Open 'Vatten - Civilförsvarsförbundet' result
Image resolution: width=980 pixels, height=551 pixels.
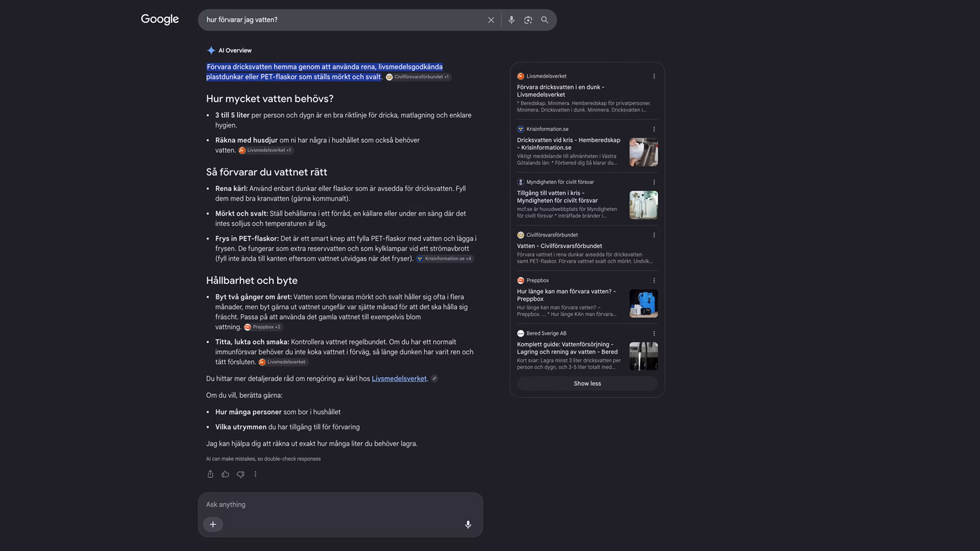coord(559,246)
